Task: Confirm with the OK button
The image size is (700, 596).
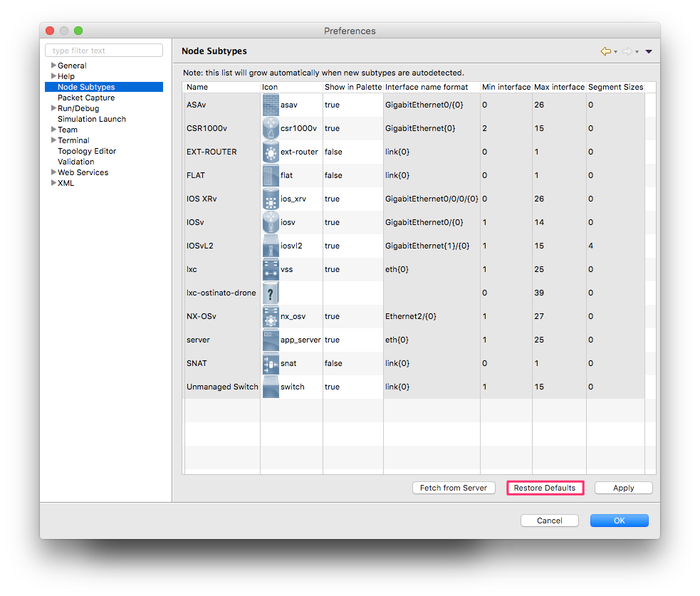Action: click(620, 521)
